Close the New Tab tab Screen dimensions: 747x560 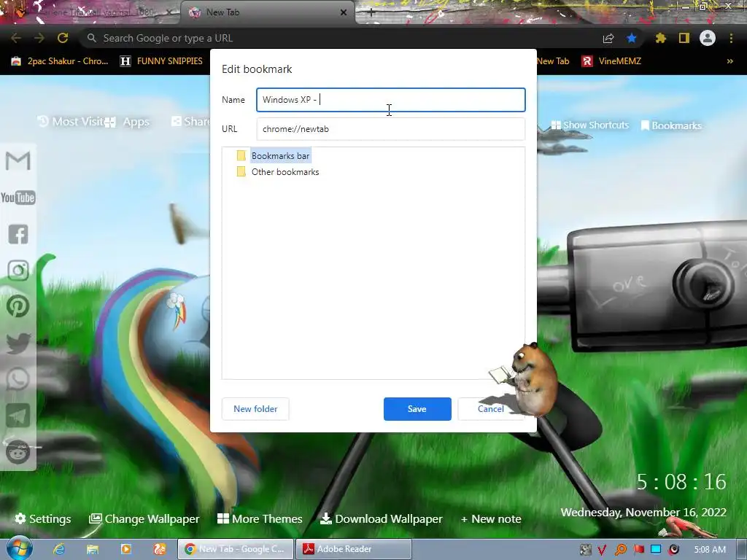[344, 13]
